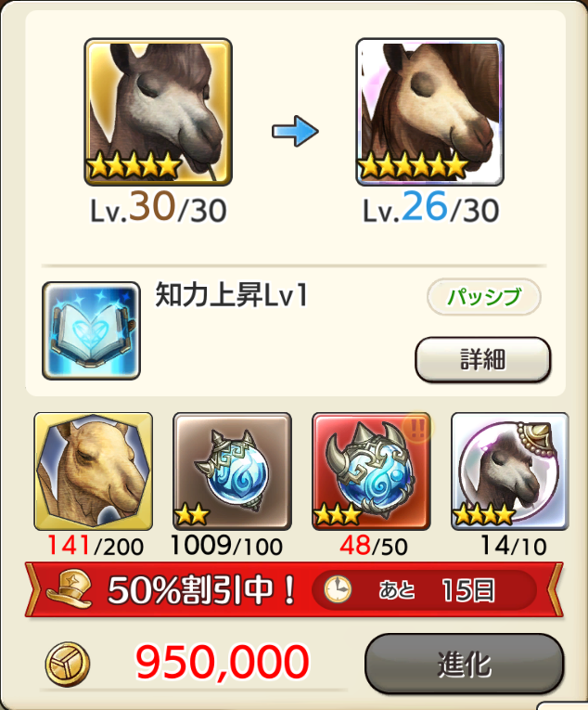Tap the clock icon on the banner
This screenshot has width=588, height=710.
click(x=338, y=589)
